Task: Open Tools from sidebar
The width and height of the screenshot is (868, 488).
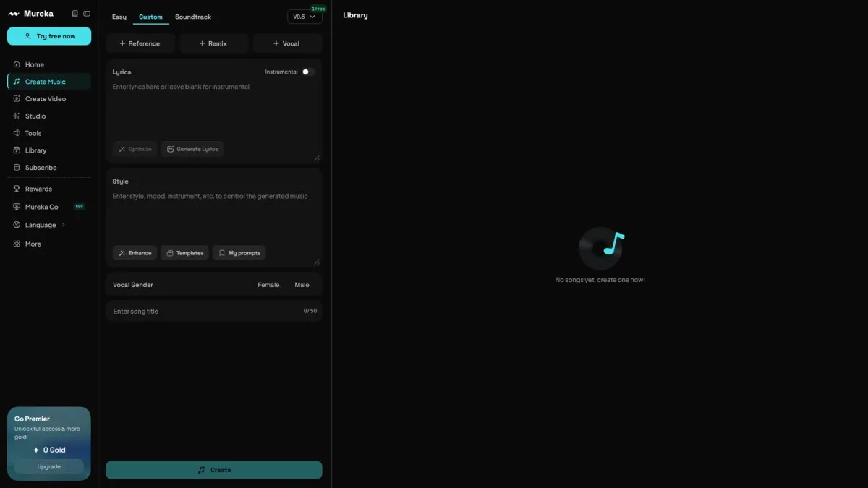Action: (x=49, y=133)
